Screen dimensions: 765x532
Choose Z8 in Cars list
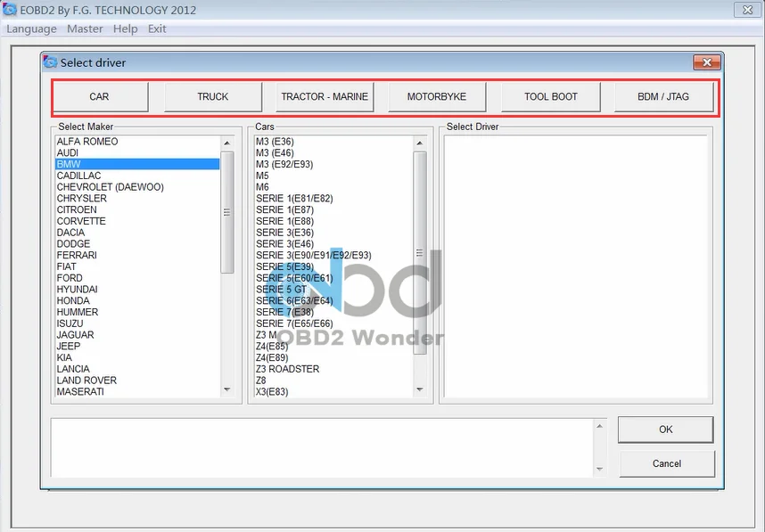[333, 381]
